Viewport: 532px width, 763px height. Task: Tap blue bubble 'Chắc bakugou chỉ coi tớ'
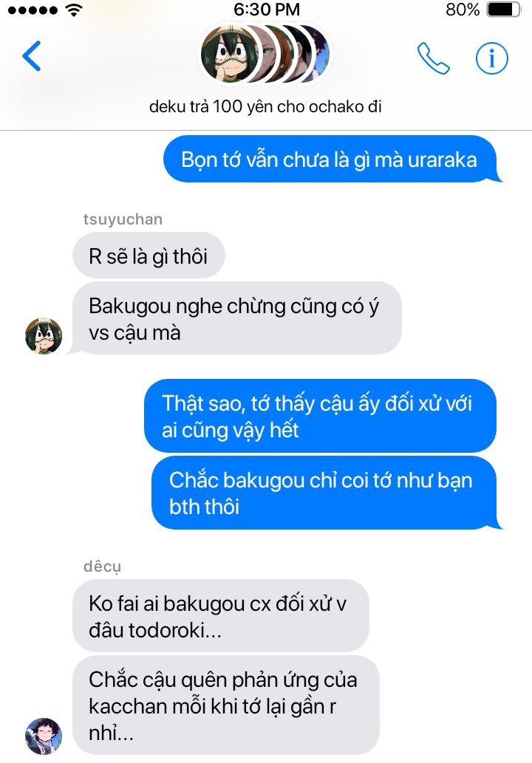pyautogui.click(x=325, y=493)
